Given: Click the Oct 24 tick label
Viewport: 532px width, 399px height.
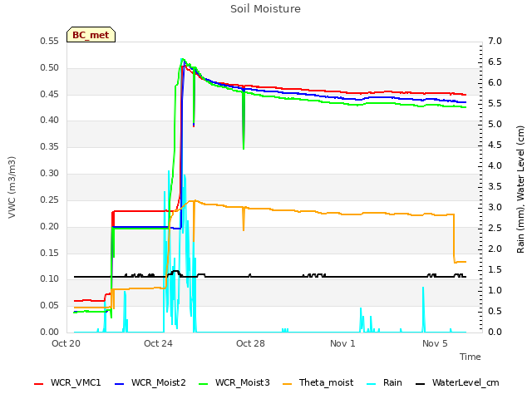Looking at the screenshot, I should (158, 343).
